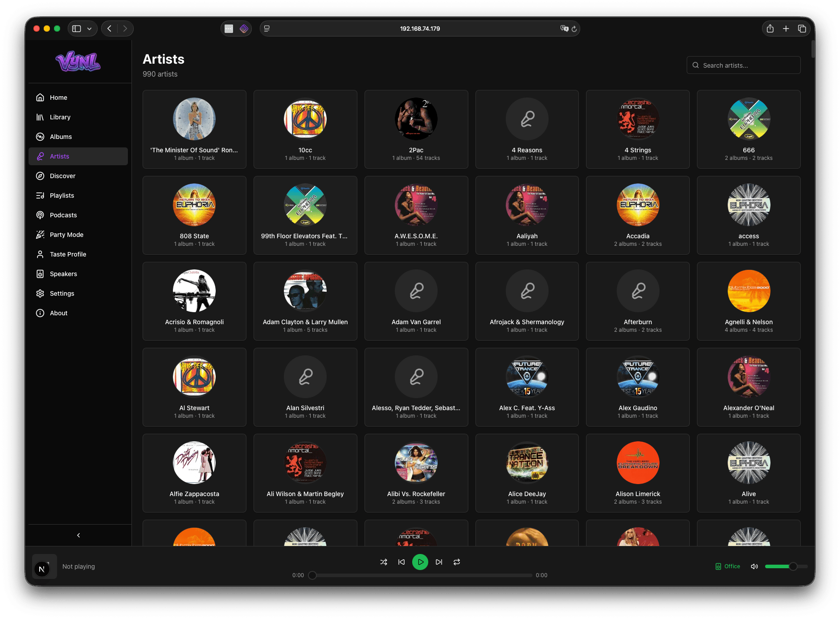The image size is (840, 619).
Task: Toggle the browser sidebar panel
Action: 77,29
